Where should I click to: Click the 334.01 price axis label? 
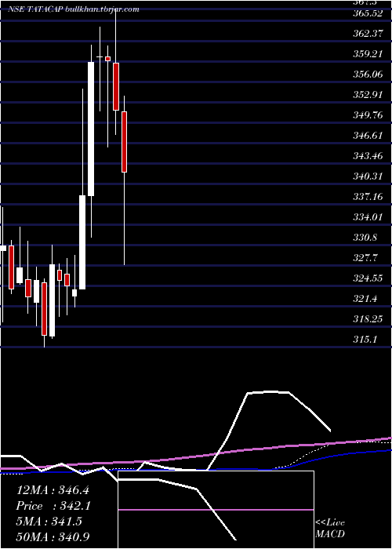(368, 217)
